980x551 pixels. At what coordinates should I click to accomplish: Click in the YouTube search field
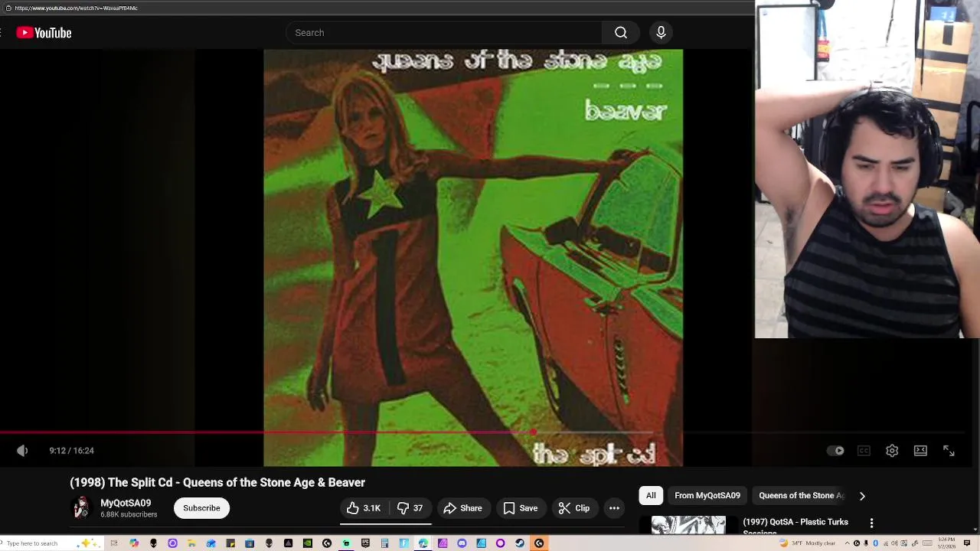tap(444, 33)
